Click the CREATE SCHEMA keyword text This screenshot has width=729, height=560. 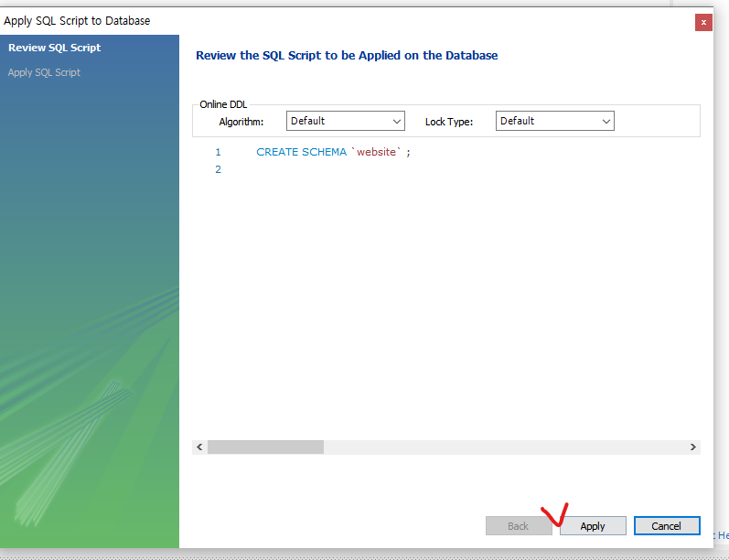[301, 152]
